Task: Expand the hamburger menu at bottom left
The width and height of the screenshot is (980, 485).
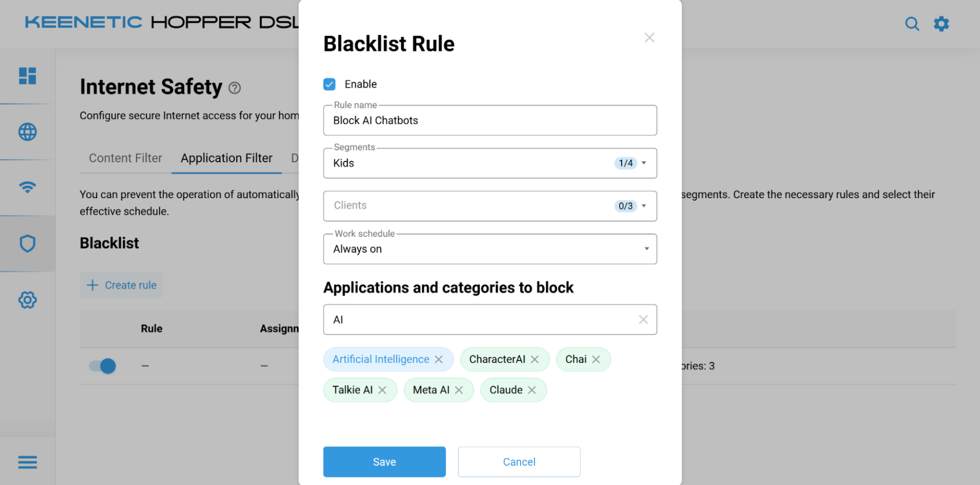Action: click(28, 462)
